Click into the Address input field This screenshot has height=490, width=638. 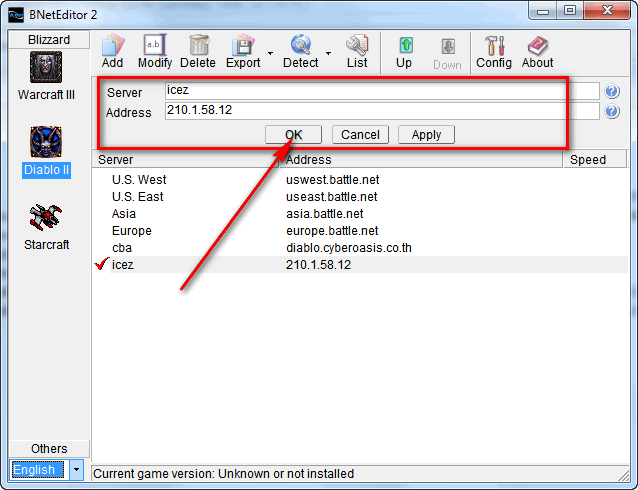click(382, 111)
